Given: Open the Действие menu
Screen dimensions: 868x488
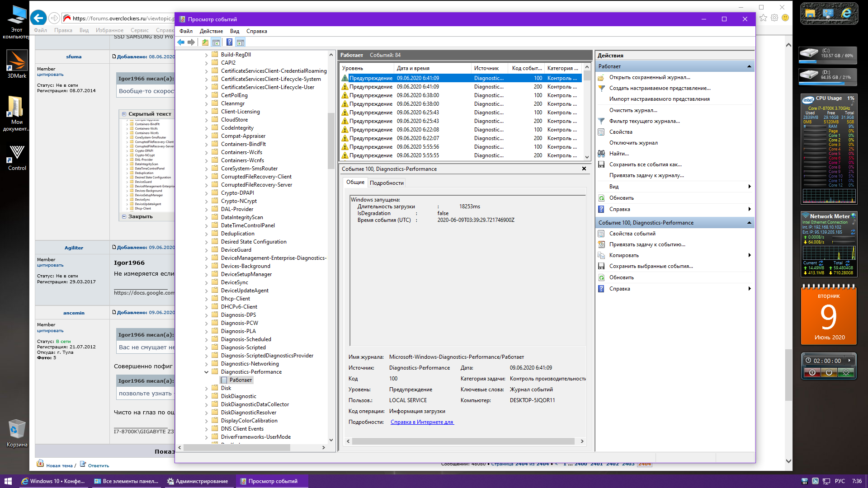Looking at the screenshot, I should pos(211,31).
